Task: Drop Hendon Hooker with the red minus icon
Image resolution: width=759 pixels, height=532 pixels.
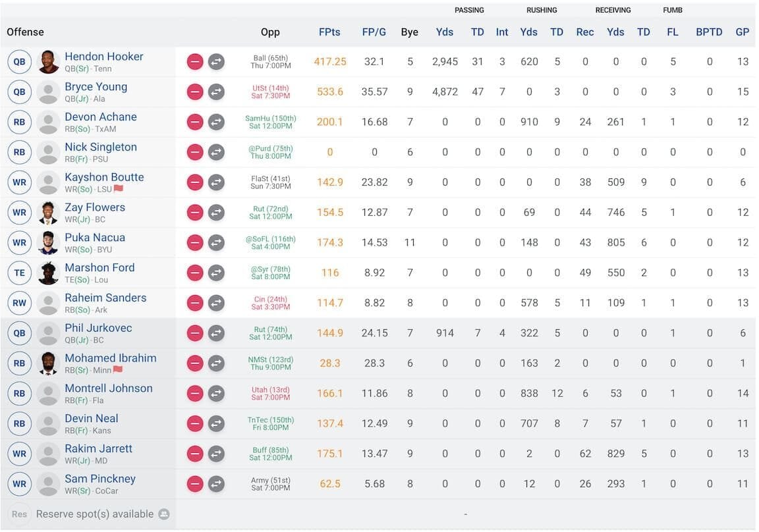Action: tap(195, 62)
